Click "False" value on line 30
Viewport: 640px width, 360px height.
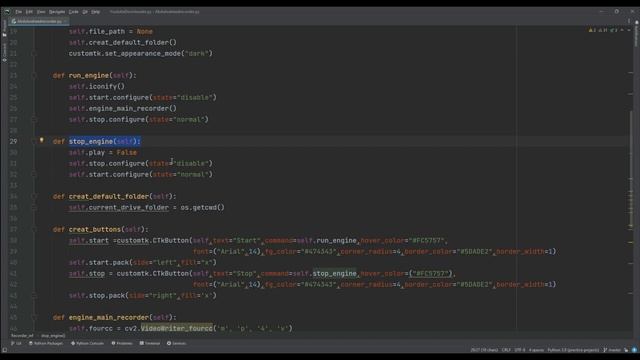point(127,152)
